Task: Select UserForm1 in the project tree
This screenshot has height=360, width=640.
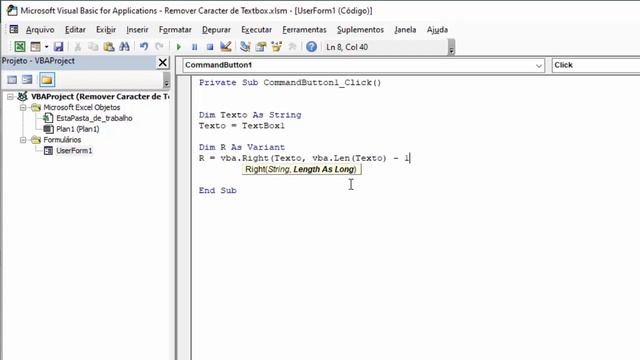Action: point(74,151)
